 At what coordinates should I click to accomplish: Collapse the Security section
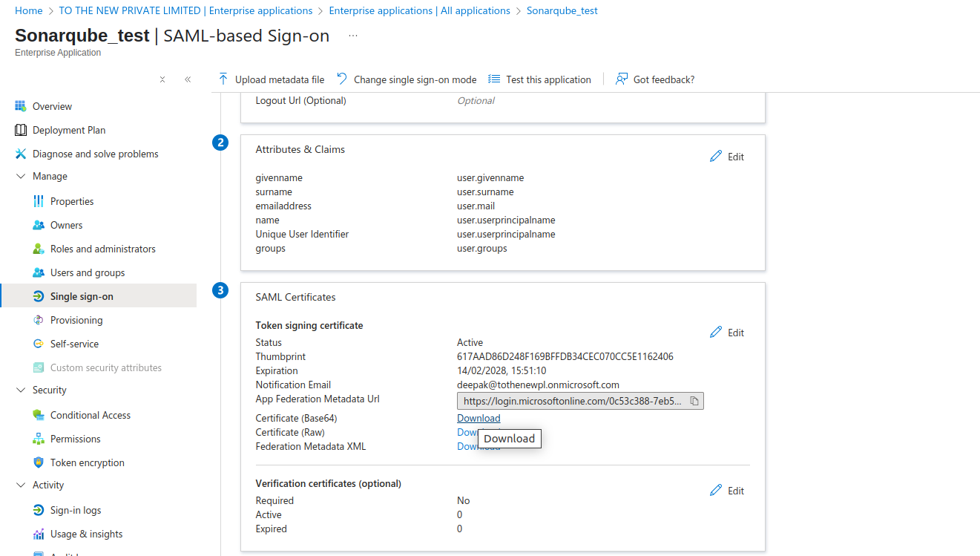21,390
